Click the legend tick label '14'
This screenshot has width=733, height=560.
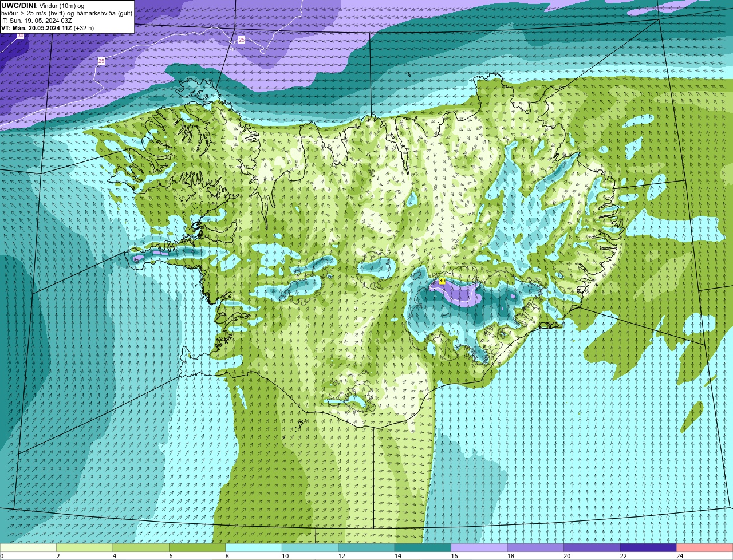tap(398, 556)
